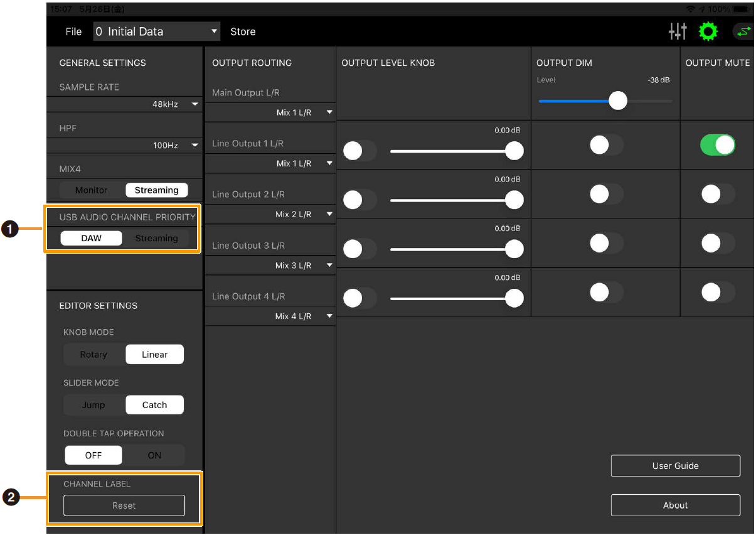Disable Output Mute for Main Output
Viewport: 756px width, 535px height.
[717, 145]
